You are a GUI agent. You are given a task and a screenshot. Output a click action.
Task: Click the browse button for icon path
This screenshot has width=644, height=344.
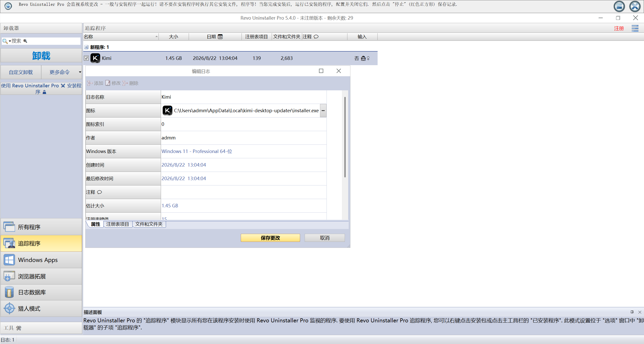pos(323,110)
